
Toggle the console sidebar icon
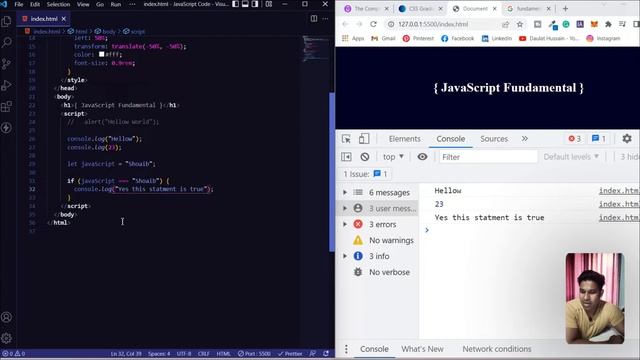click(346, 157)
